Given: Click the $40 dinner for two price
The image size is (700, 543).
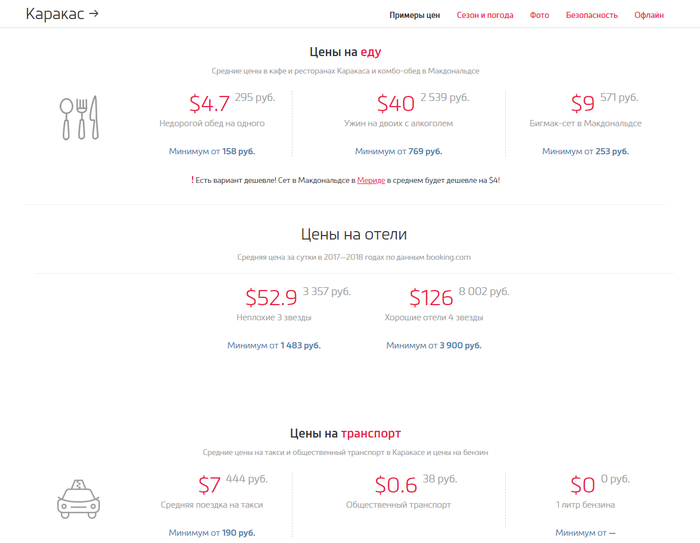Looking at the screenshot, I should (x=395, y=103).
